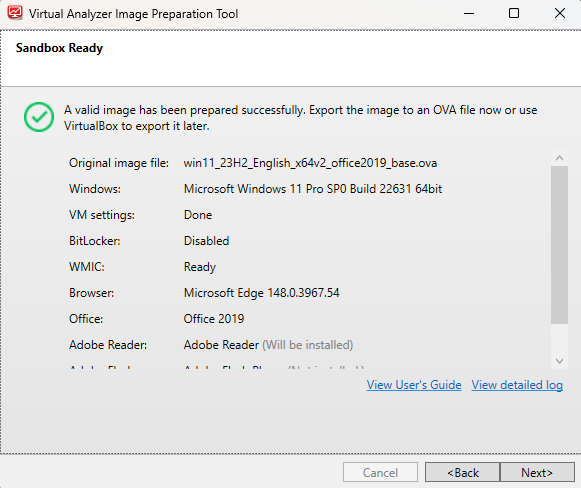Click the WMIC Ready value
The width and height of the screenshot is (581, 488).
[200, 267]
